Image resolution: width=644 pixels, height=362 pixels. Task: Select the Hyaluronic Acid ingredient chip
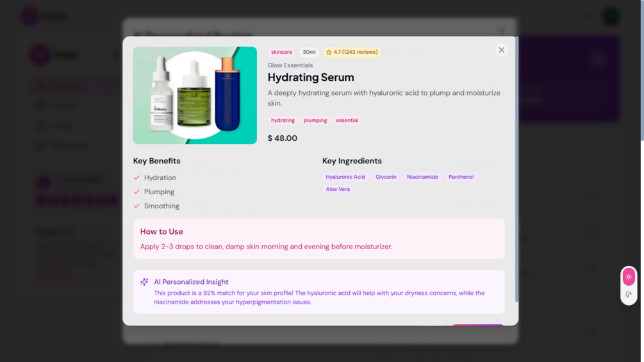point(345,177)
